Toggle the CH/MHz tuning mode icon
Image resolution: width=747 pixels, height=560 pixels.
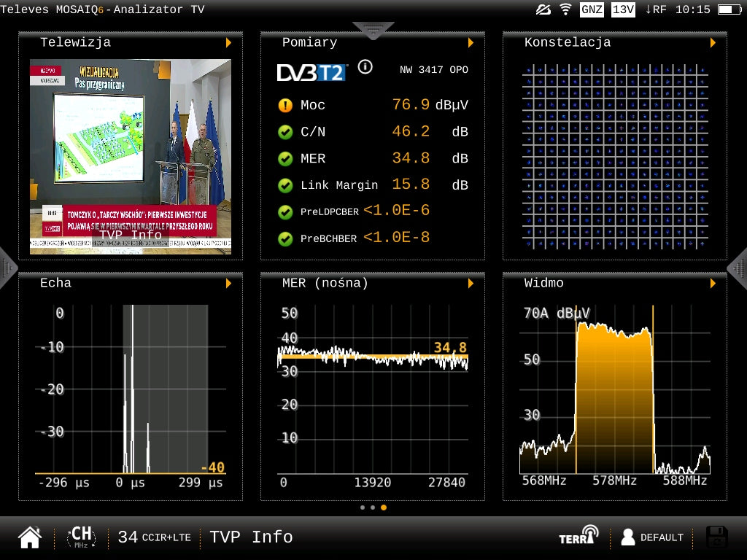[82, 537]
